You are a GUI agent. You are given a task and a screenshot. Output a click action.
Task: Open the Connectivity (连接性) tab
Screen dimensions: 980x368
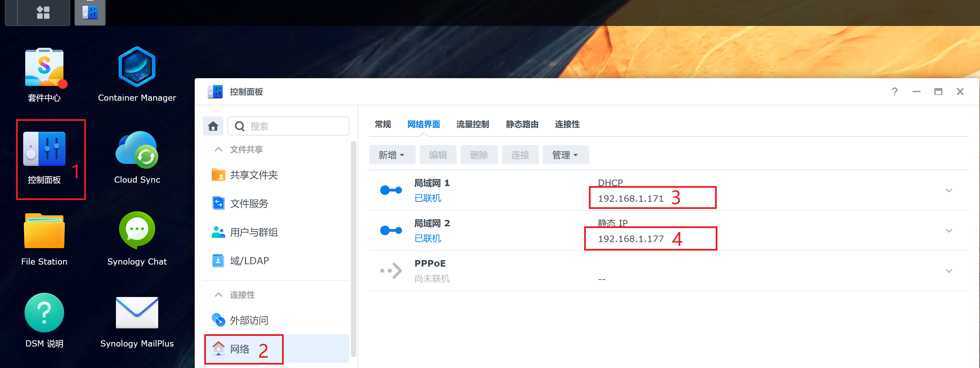tap(567, 124)
